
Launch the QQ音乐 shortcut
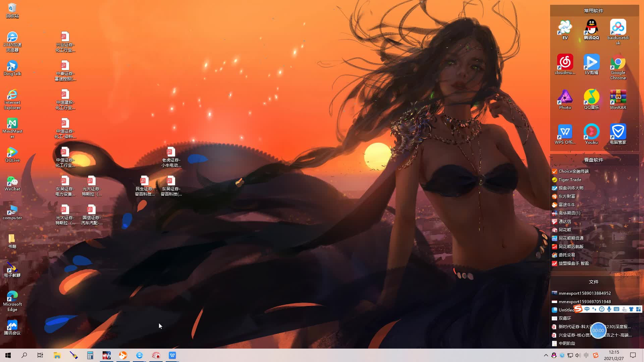(591, 100)
